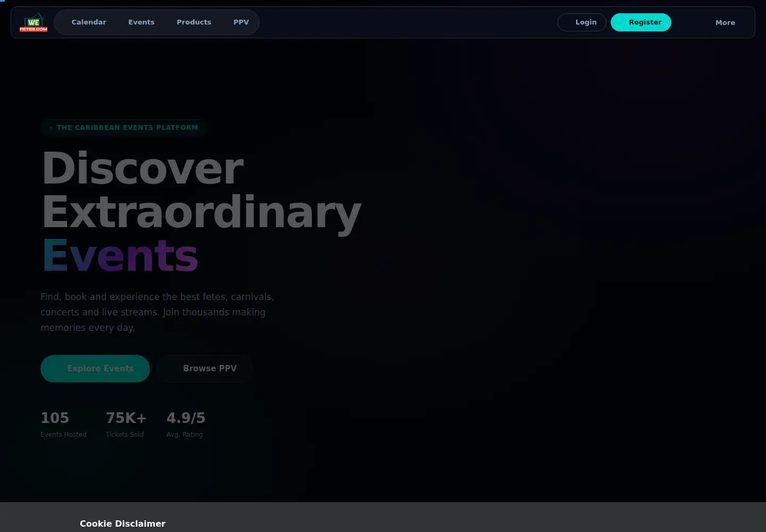Click the "4.9/5" rating figure

pos(186,418)
